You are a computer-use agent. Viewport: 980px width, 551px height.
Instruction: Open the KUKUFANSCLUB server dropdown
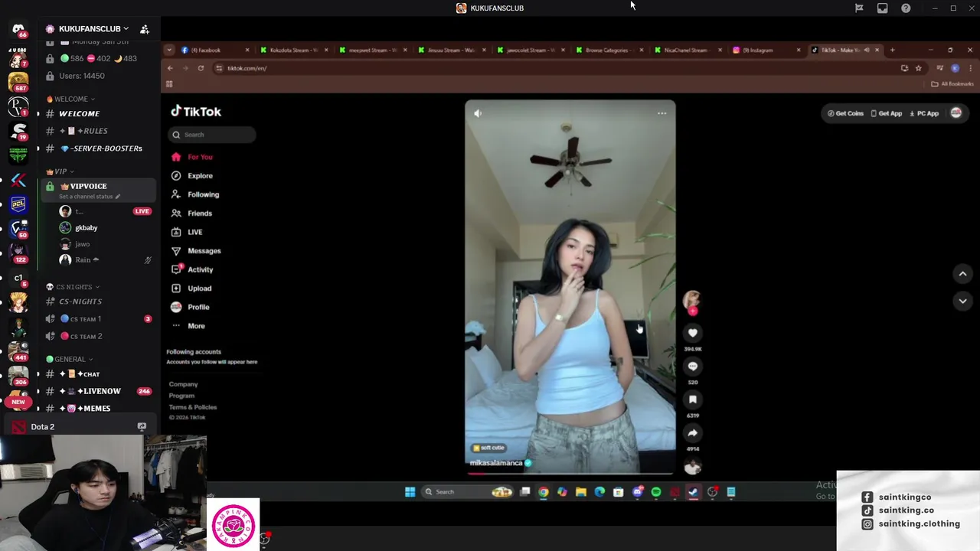(93, 29)
